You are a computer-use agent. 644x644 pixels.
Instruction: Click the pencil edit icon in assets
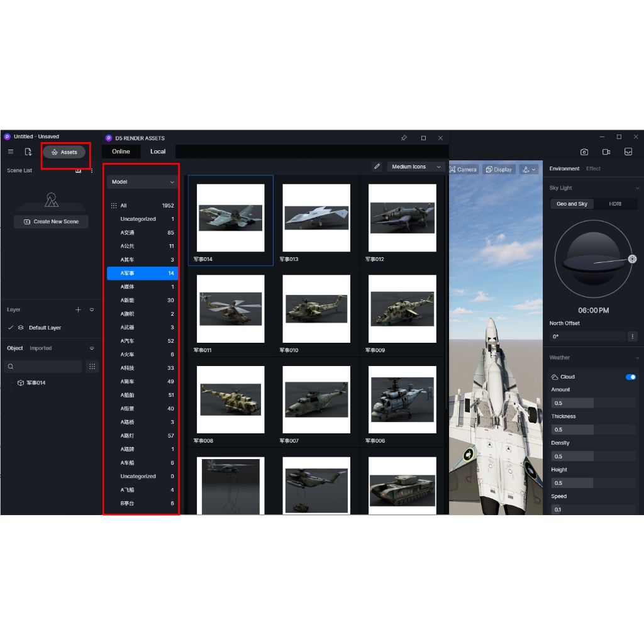coord(377,167)
